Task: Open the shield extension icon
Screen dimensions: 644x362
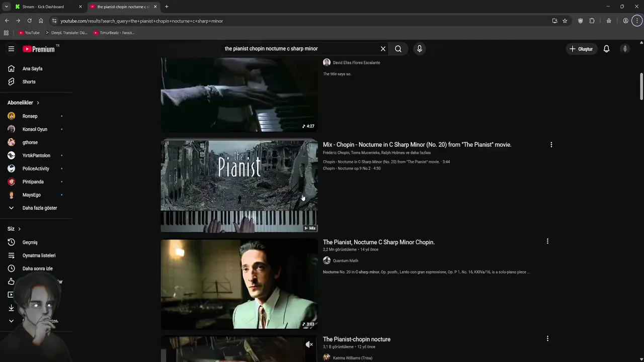Action: pyautogui.click(x=580, y=21)
